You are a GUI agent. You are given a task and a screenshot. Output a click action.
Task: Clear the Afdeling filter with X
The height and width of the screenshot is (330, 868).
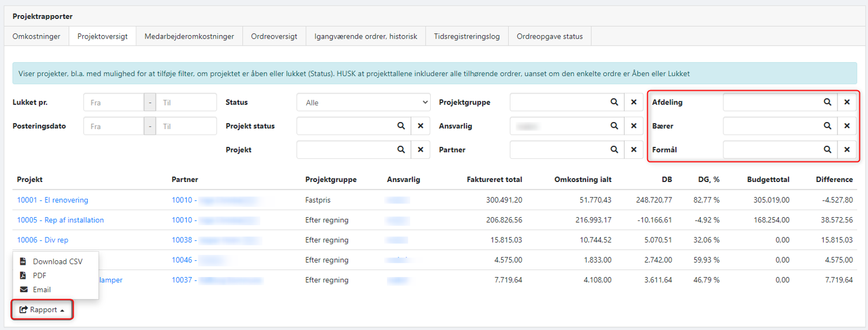click(x=847, y=102)
